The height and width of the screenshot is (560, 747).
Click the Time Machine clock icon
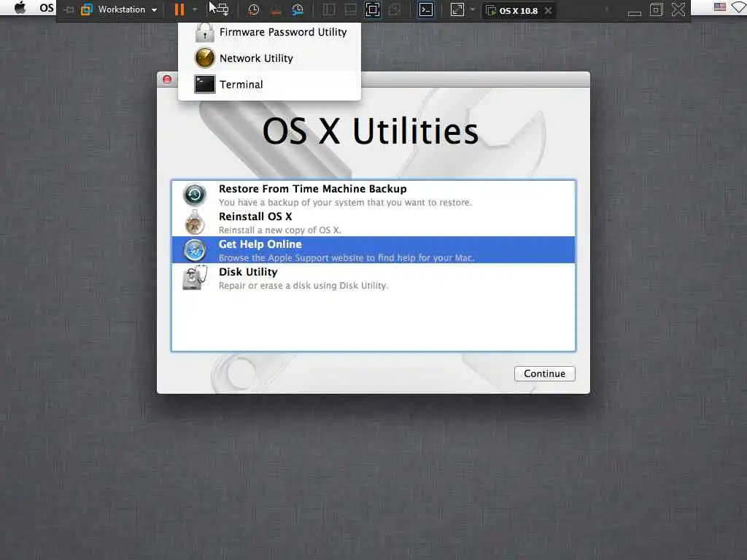coord(194,195)
